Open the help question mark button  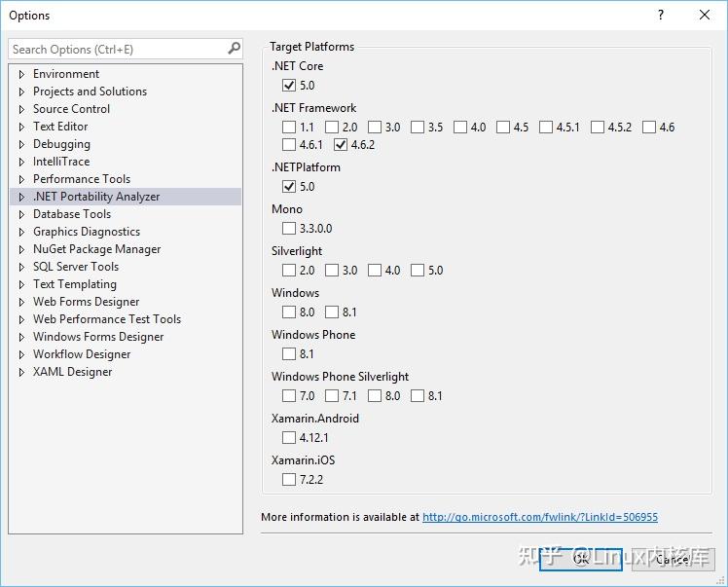pyautogui.click(x=661, y=15)
